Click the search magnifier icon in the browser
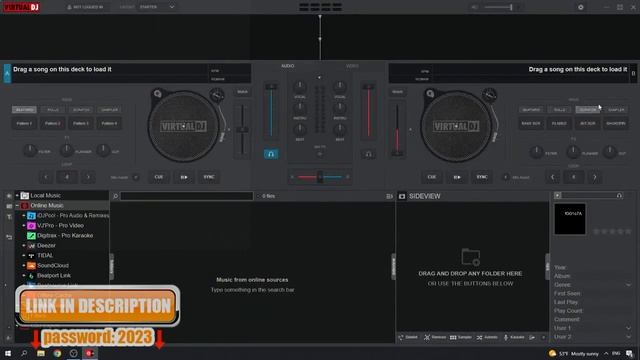The width and height of the screenshot is (640, 360). pyautogui.click(x=116, y=196)
